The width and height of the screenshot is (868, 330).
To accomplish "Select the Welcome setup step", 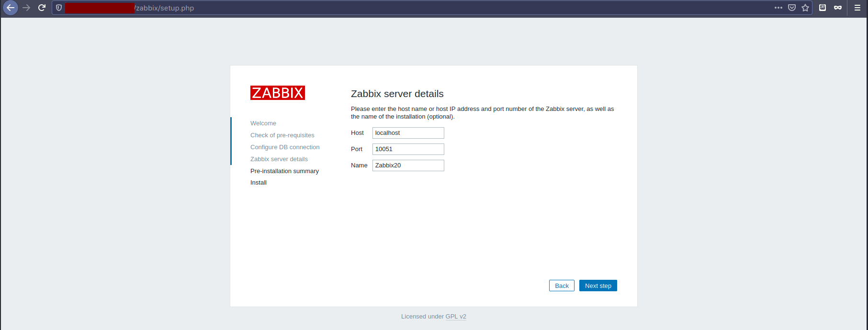I will pos(263,123).
